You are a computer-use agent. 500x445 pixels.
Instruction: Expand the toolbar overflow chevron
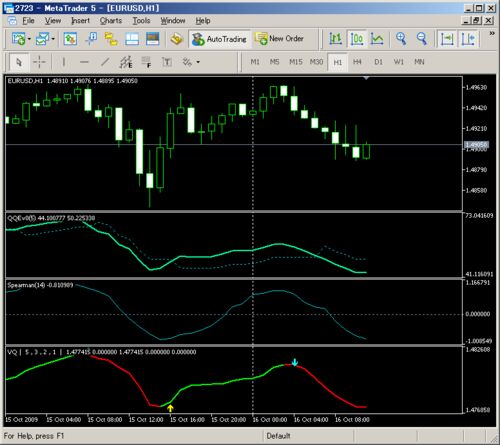click(x=492, y=33)
